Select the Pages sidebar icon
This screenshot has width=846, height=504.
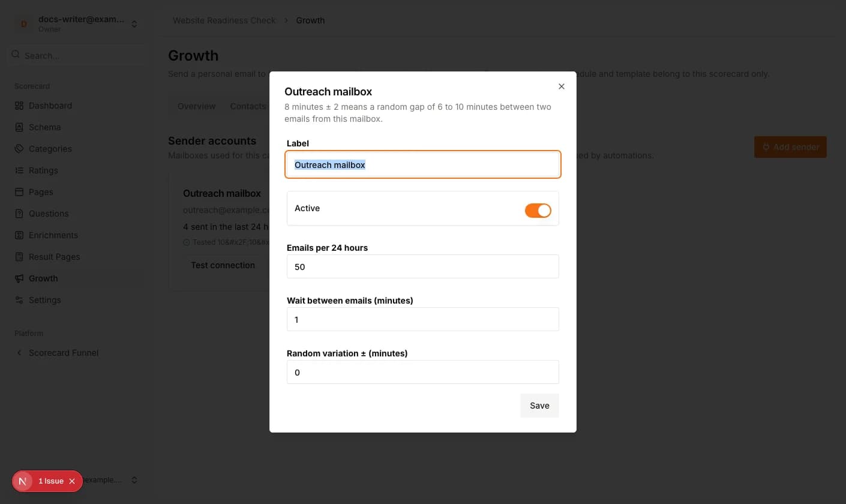tap(19, 192)
